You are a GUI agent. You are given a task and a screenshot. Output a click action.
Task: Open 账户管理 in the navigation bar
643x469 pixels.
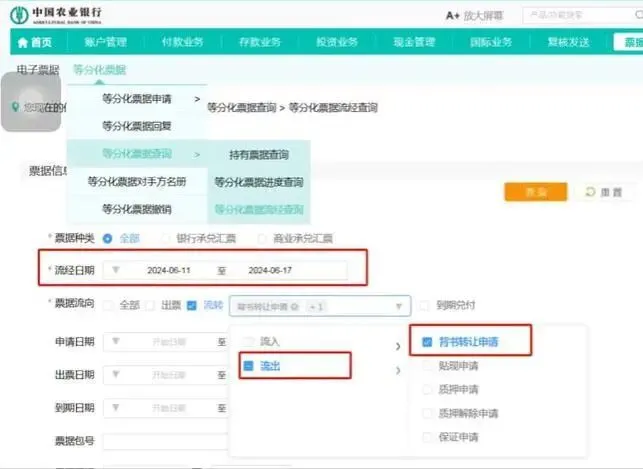105,42
